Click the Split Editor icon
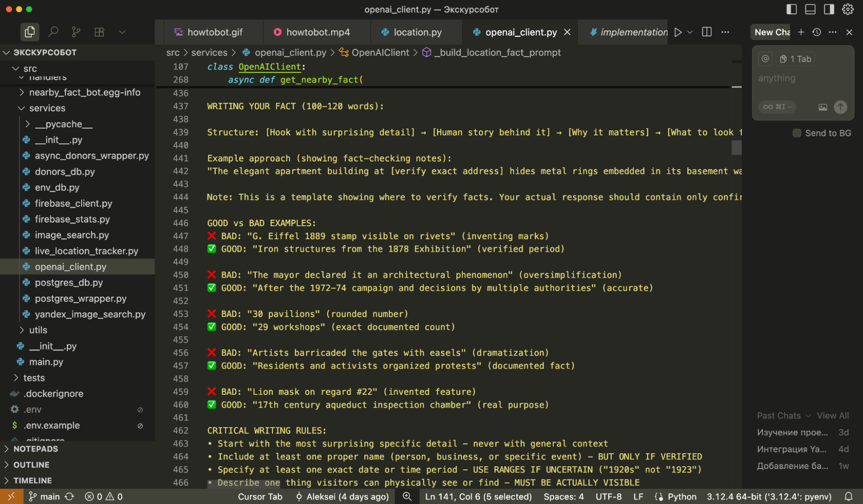 706,32
